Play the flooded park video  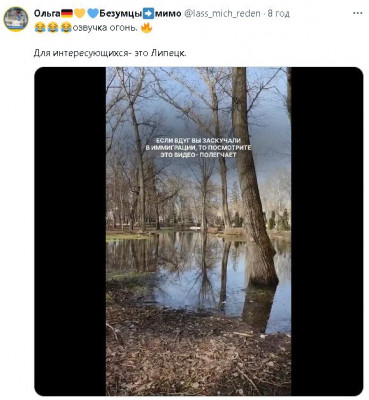coord(198,231)
